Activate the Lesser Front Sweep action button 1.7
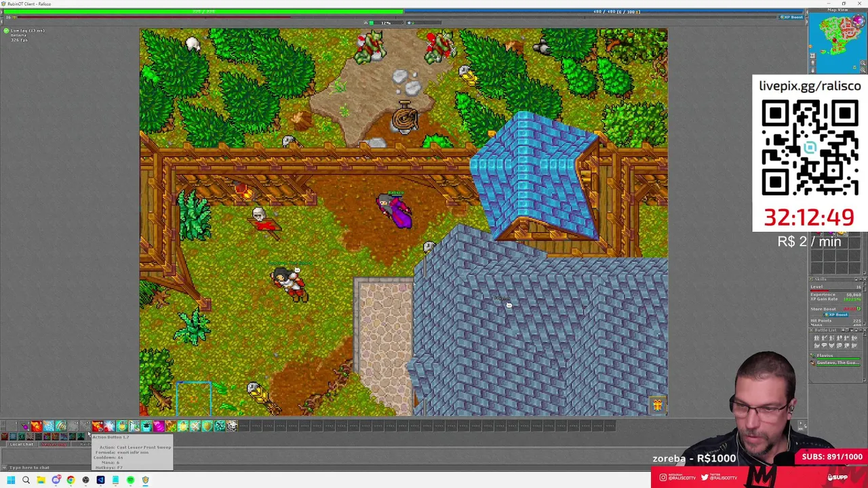 [85, 426]
